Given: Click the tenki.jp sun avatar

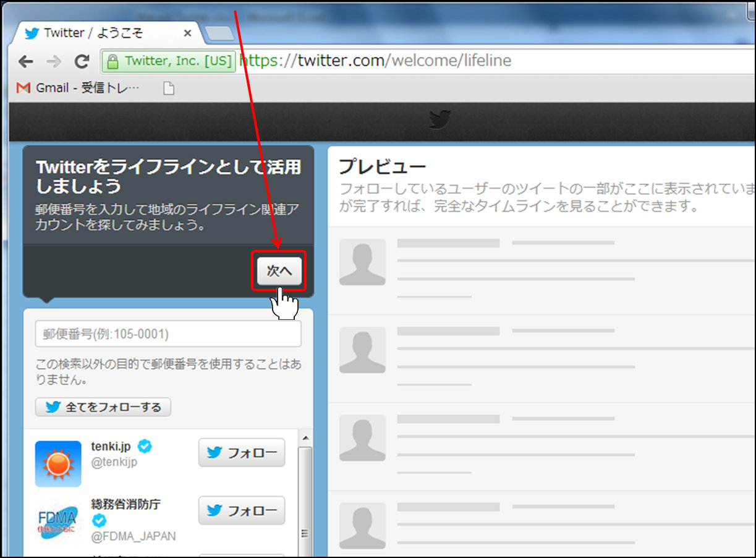Looking at the screenshot, I should [x=58, y=463].
